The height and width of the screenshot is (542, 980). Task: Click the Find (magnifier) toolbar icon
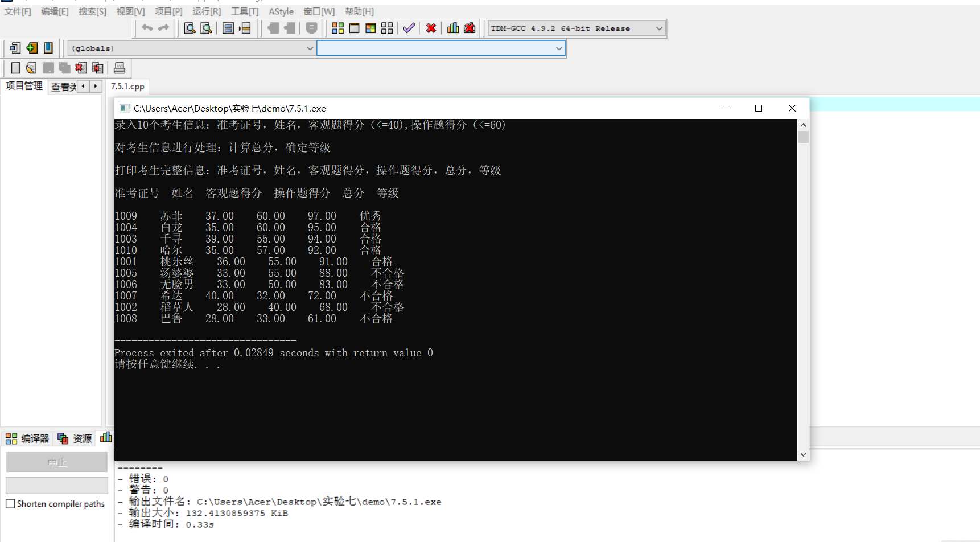[190, 28]
